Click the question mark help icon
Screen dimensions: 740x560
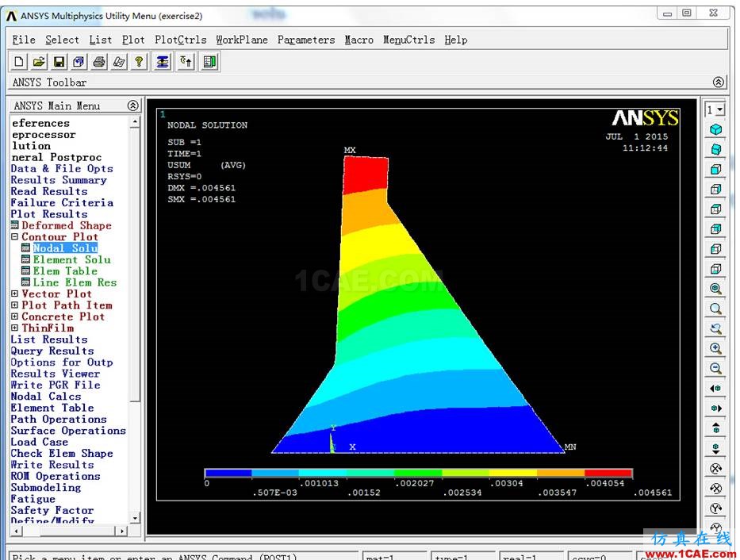click(x=139, y=62)
